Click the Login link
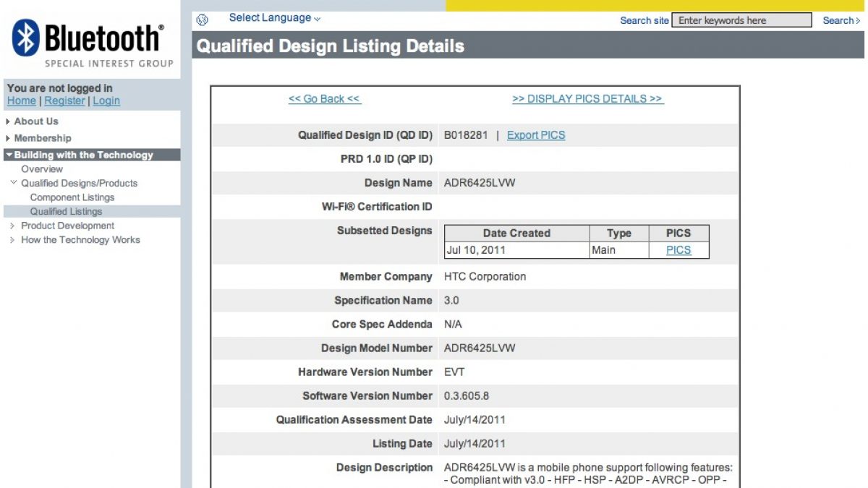Screen dimensions: 868x488 (106, 101)
